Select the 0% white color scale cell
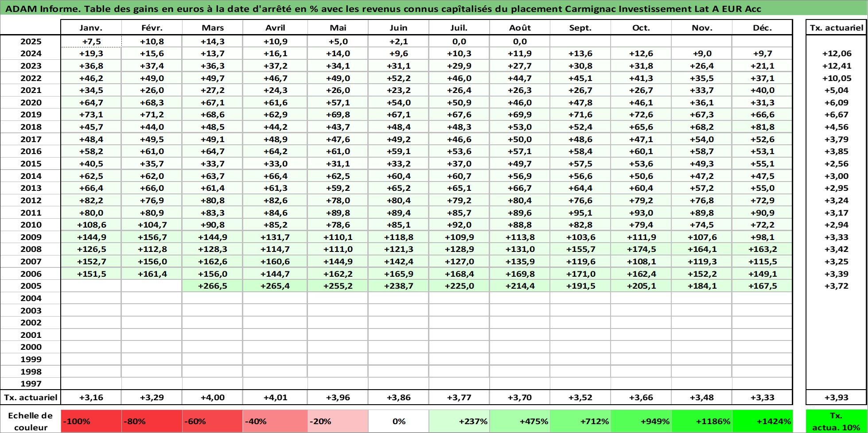This screenshot has height=433, width=868. pos(398,421)
